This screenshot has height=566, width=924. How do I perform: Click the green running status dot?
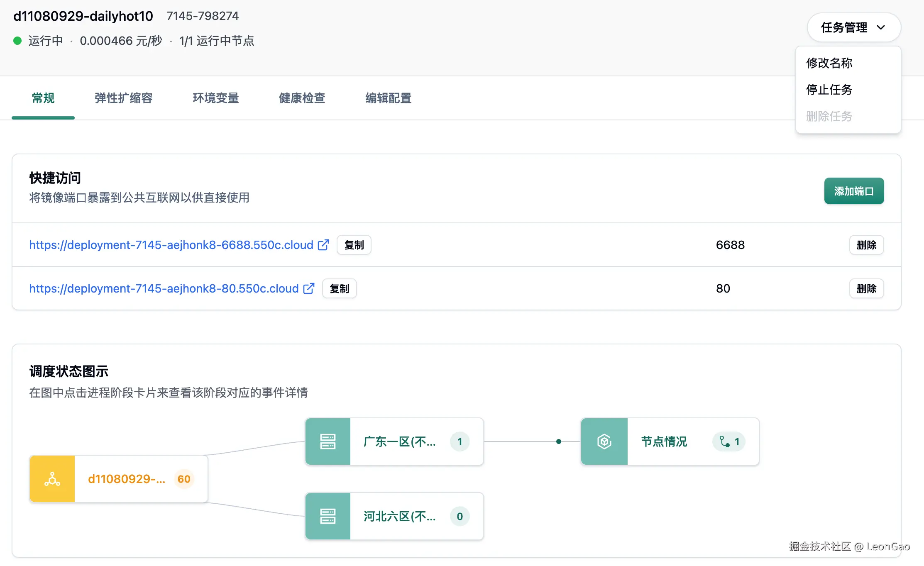click(x=17, y=41)
